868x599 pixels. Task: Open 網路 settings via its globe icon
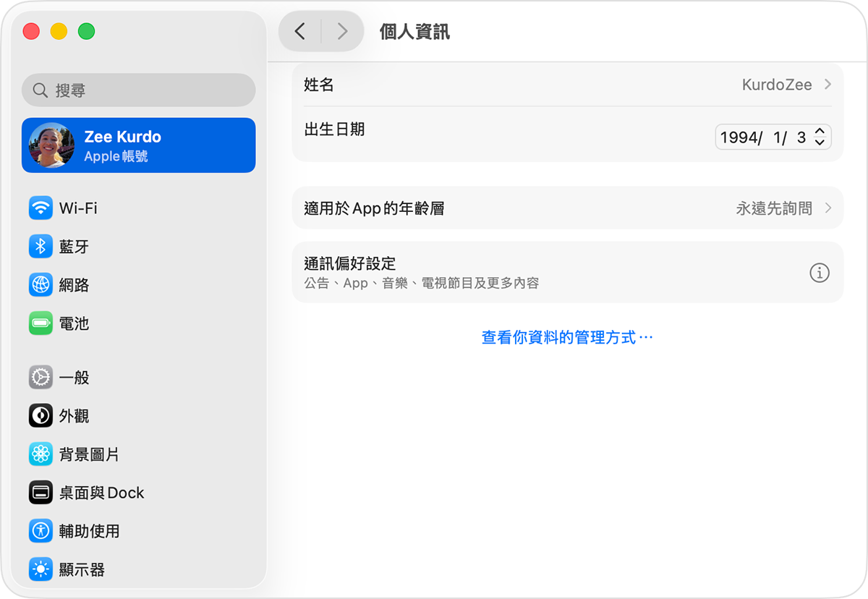41,284
